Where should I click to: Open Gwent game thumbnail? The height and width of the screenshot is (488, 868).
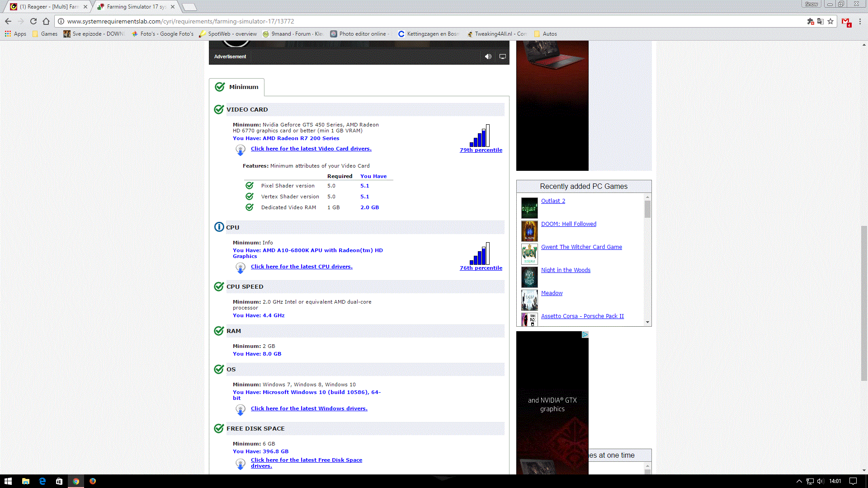click(529, 254)
